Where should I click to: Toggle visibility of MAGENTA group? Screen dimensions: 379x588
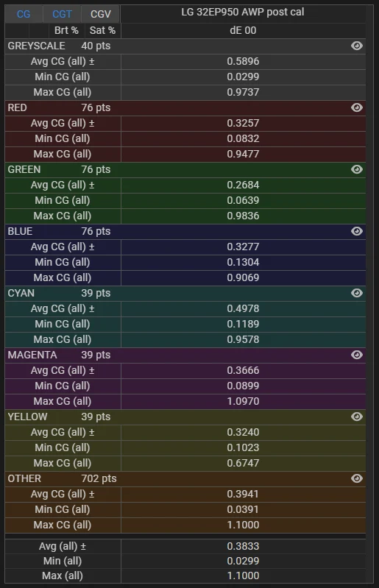[356, 355]
